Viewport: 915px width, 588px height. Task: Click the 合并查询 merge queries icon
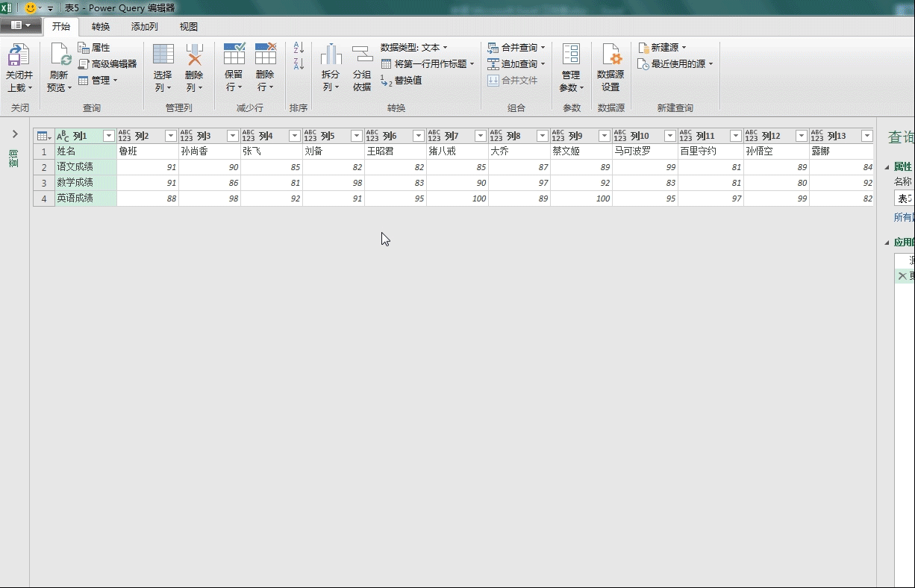493,48
